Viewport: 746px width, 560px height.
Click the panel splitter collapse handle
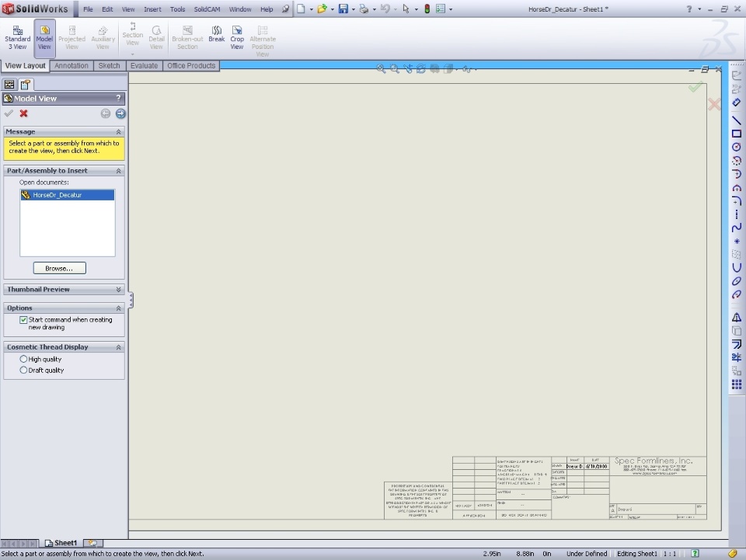pyautogui.click(x=131, y=300)
